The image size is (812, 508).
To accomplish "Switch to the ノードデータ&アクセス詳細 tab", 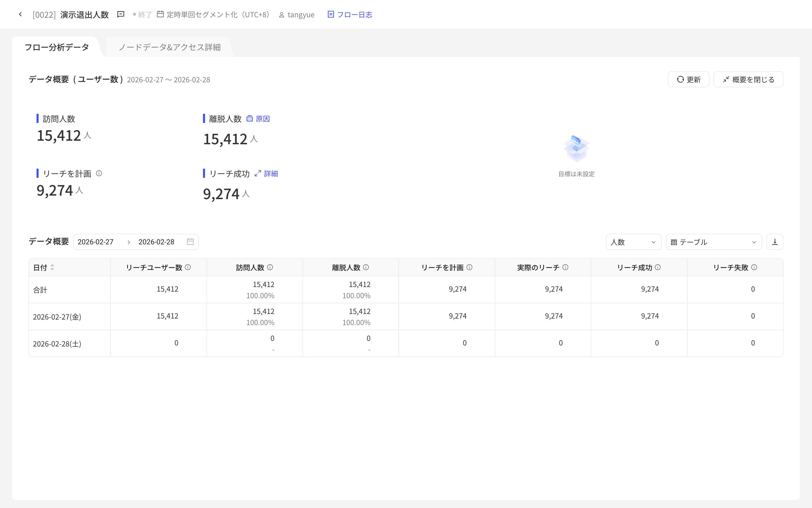I will 170,47.
